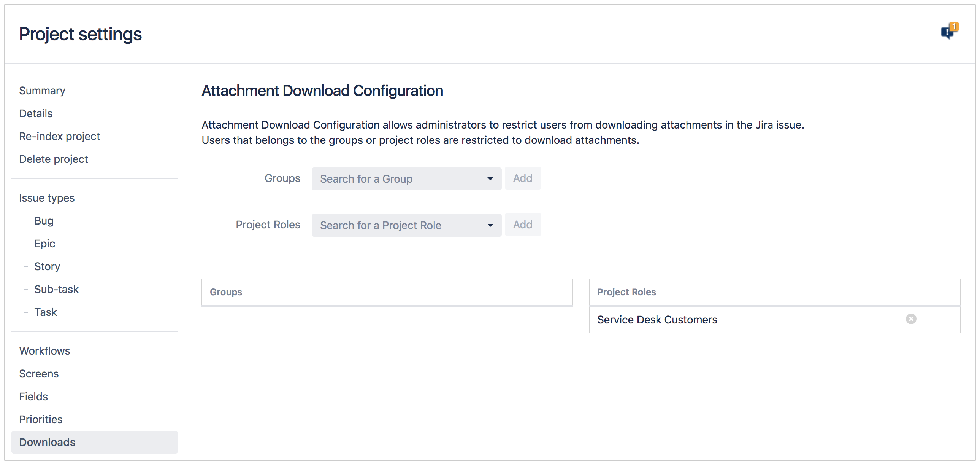Select the Priorities section
This screenshot has height=465, width=980.
(41, 419)
